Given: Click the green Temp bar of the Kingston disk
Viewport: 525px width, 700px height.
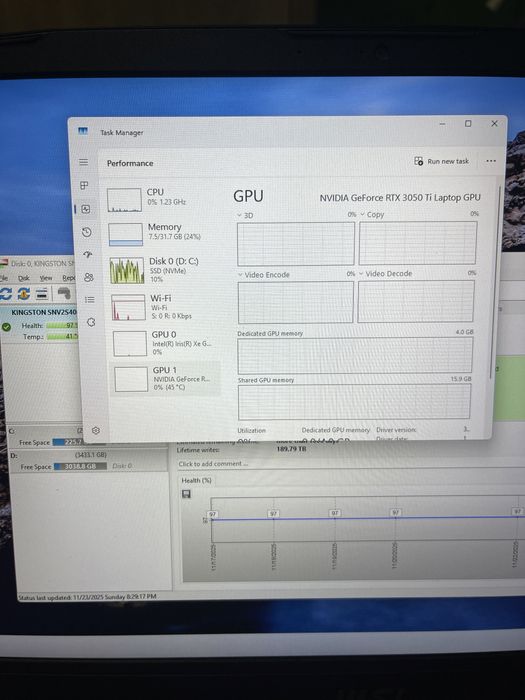Looking at the screenshot, I should (62, 336).
